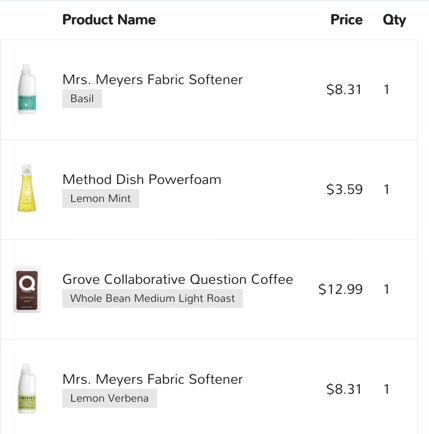This screenshot has width=429, height=434.
Task: Click the Method Dish Powerfoam product name
Action: pos(142,179)
